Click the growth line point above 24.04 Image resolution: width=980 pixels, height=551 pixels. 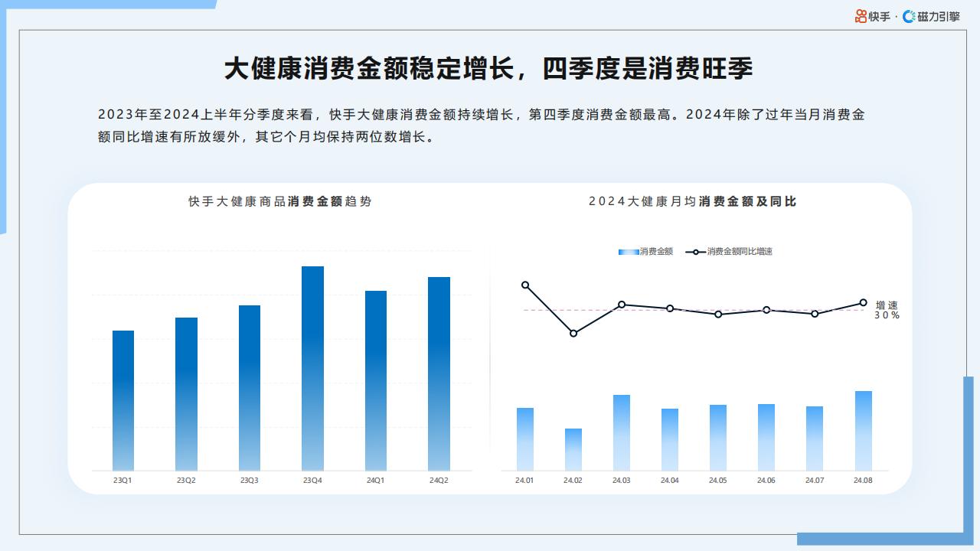(x=670, y=308)
